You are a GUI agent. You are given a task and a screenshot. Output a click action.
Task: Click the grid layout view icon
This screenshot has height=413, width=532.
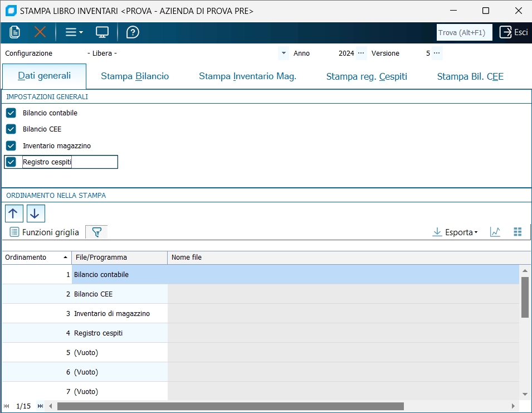518,232
